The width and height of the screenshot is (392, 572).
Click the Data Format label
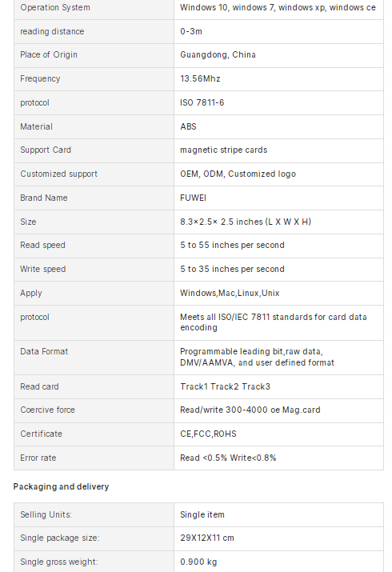point(44,352)
